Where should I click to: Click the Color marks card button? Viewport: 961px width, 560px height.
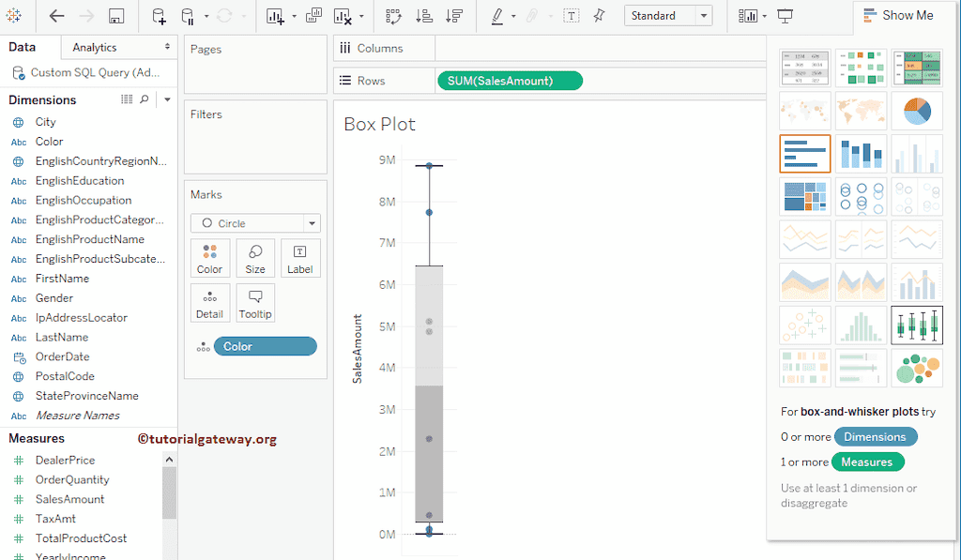[x=209, y=258]
